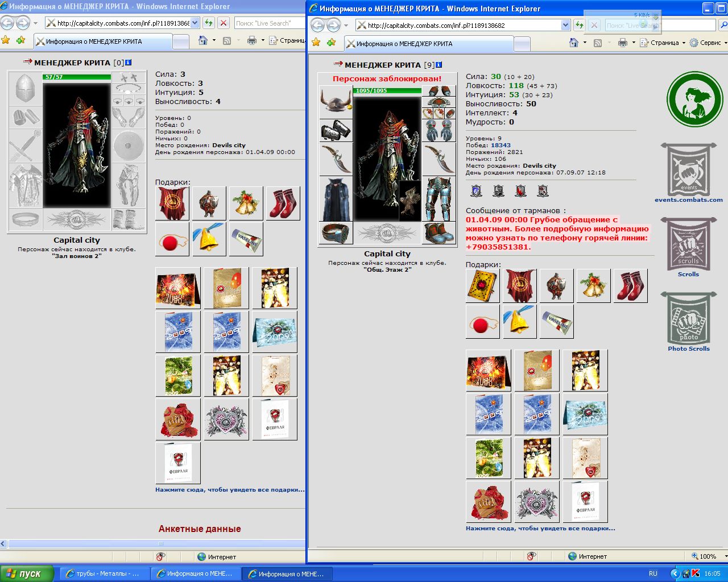Image resolution: width=728 pixels, height=582 pixels.
Task: Open Home dropdown arrow in right window
Action: 585,43
